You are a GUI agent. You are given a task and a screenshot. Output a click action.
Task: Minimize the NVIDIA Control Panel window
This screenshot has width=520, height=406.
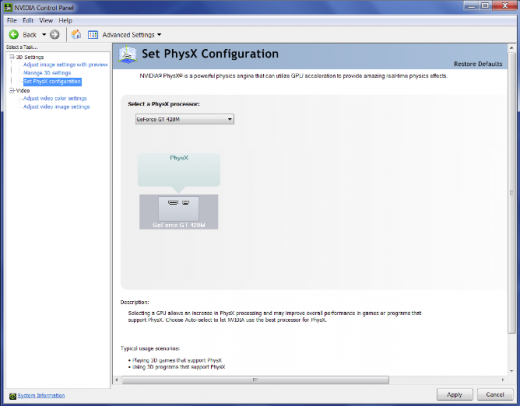[471, 6]
